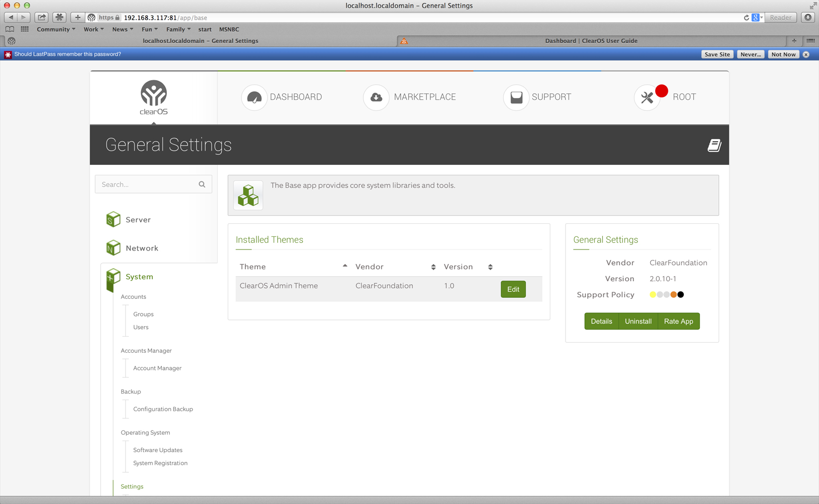Open the Family bookmarks dropdown
The image size is (819, 504).
click(x=178, y=29)
